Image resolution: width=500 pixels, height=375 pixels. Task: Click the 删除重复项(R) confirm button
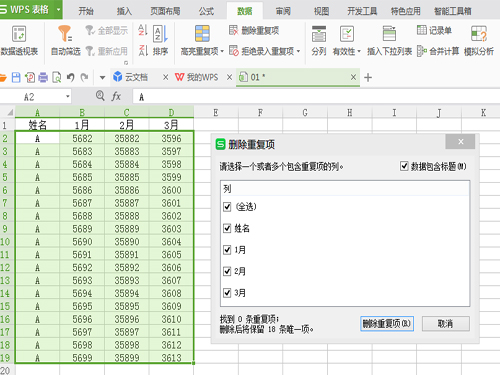[x=387, y=323]
